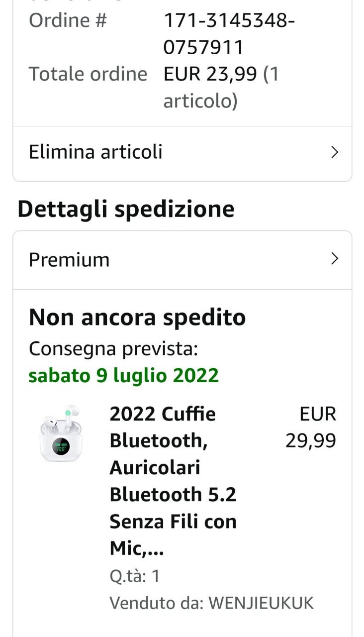Click the EUR 23,99 order total
The image size is (364, 637).
pos(210,74)
